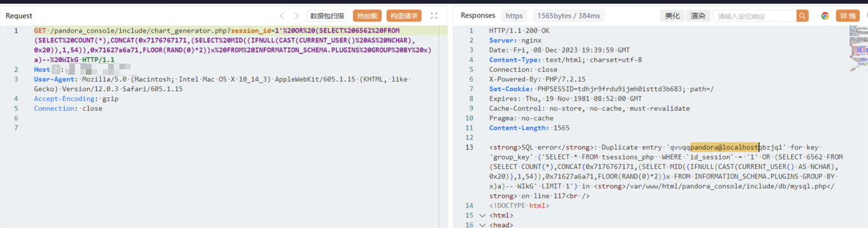Click the Set-Cookie PHPSESSID header line

(601, 89)
